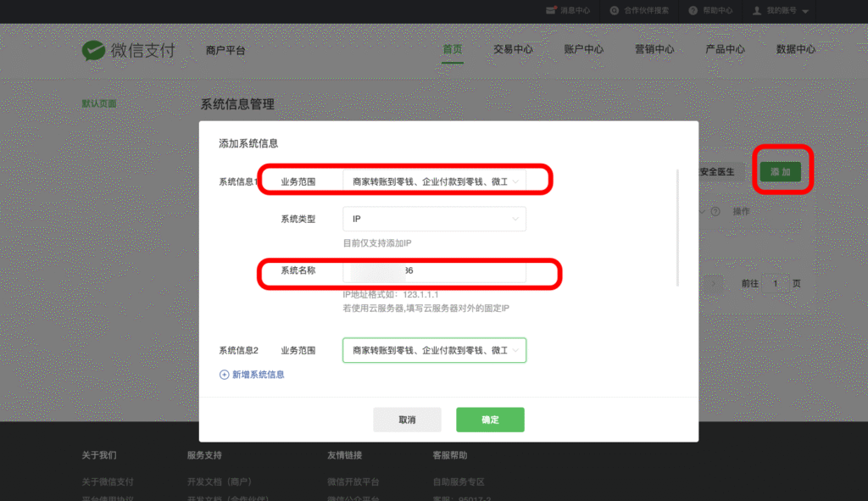Click the green 添加 button
This screenshot has height=501, width=868.
tap(781, 170)
